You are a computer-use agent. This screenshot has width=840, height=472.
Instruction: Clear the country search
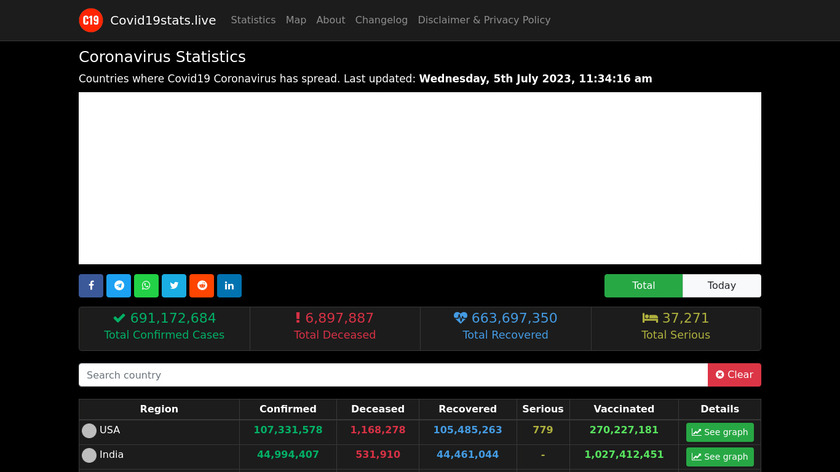[x=734, y=375]
